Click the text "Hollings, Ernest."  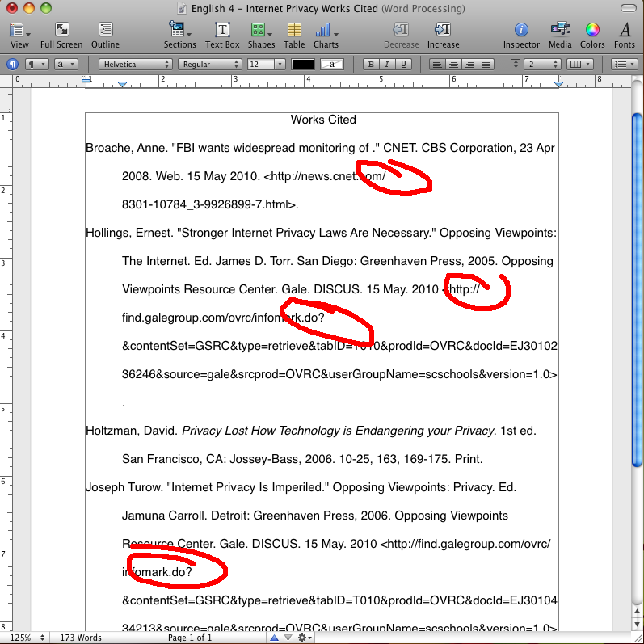click(x=130, y=233)
